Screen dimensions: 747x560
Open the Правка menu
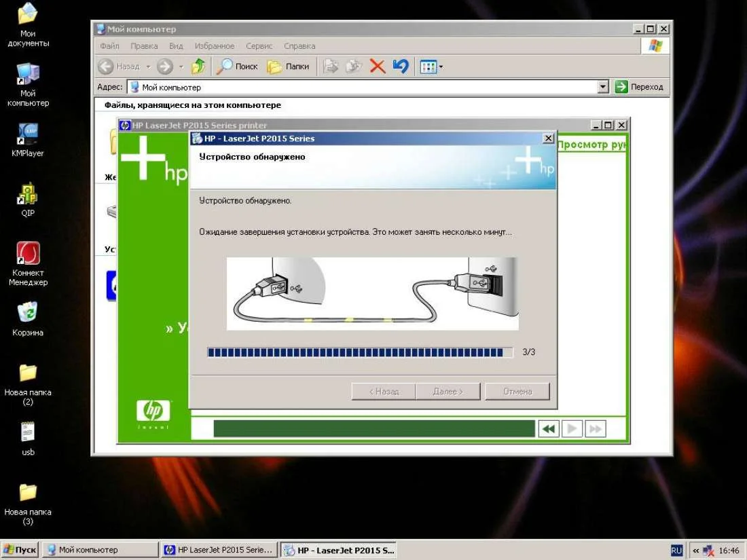point(144,46)
